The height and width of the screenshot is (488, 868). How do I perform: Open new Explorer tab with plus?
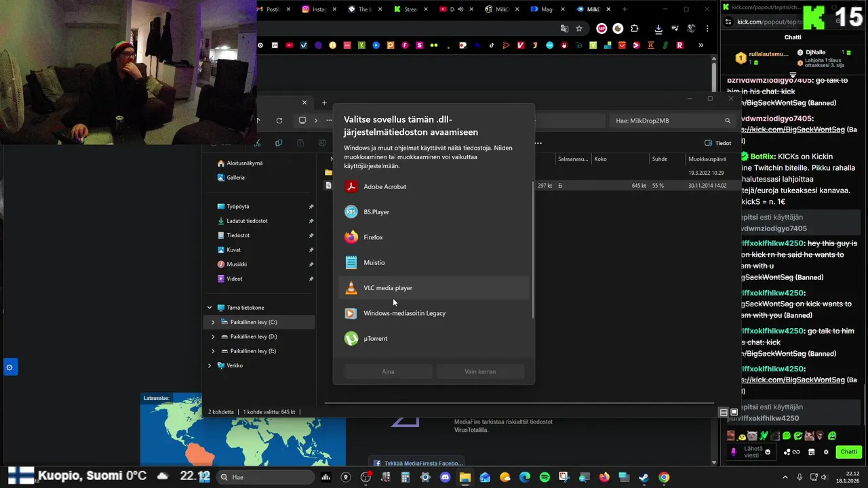[x=324, y=103]
